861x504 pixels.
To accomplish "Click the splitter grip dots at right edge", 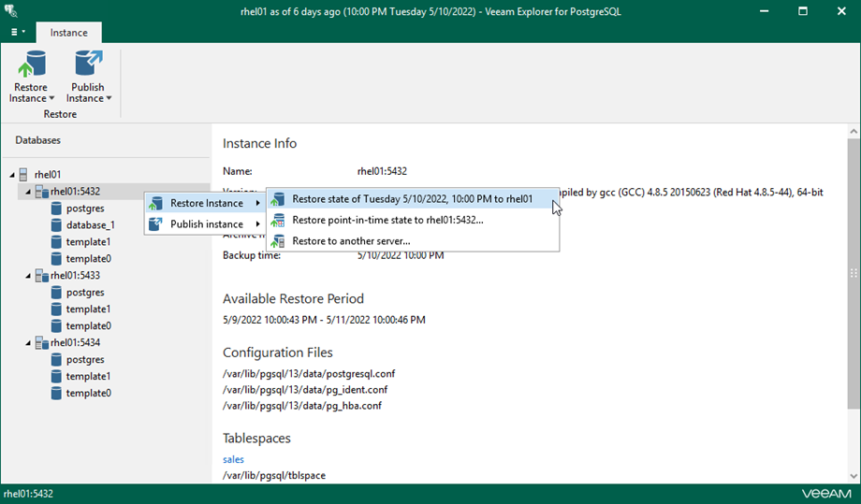I will point(854,272).
